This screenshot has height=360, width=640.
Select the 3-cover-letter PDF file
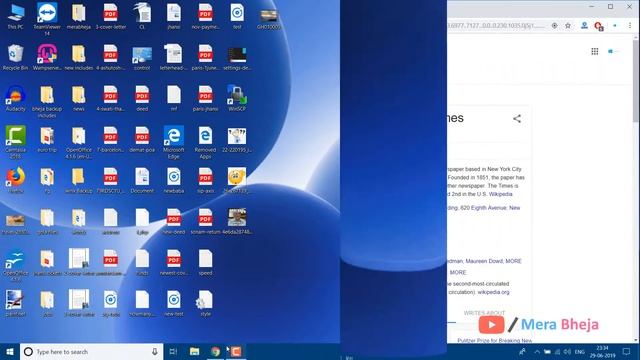(x=111, y=16)
